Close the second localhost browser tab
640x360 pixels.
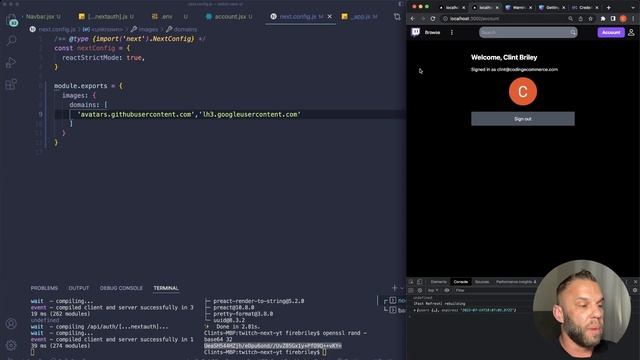[x=497, y=7]
